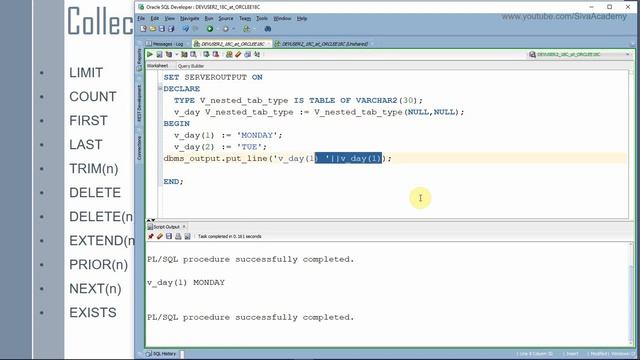Image resolution: width=640 pixels, height=360 pixels.
Task: Open the Window menu
Action: (x=282, y=18)
